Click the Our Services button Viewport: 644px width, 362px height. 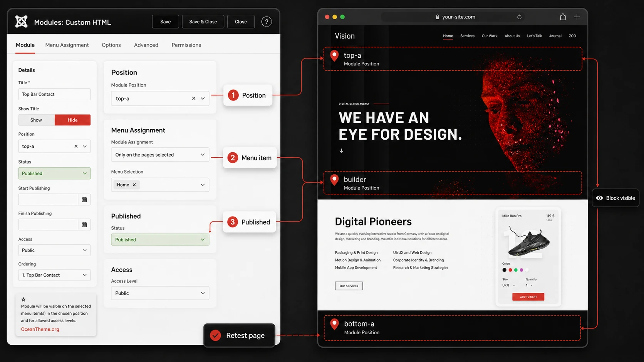pos(349,286)
